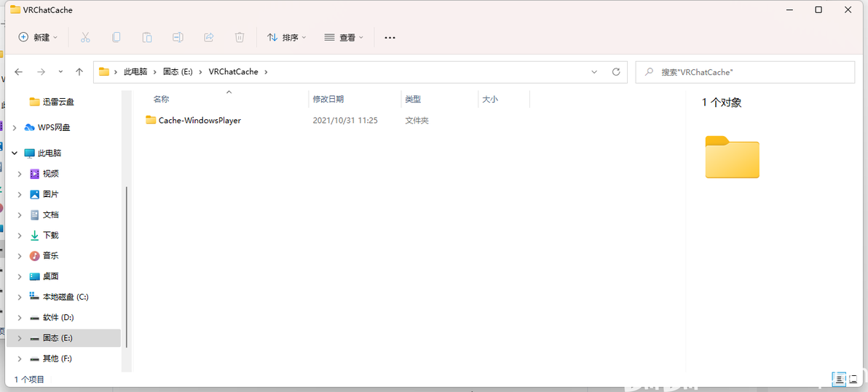868x392 pixels.
Task: Click the folder preview thumbnail in details pane
Action: click(733, 157)
